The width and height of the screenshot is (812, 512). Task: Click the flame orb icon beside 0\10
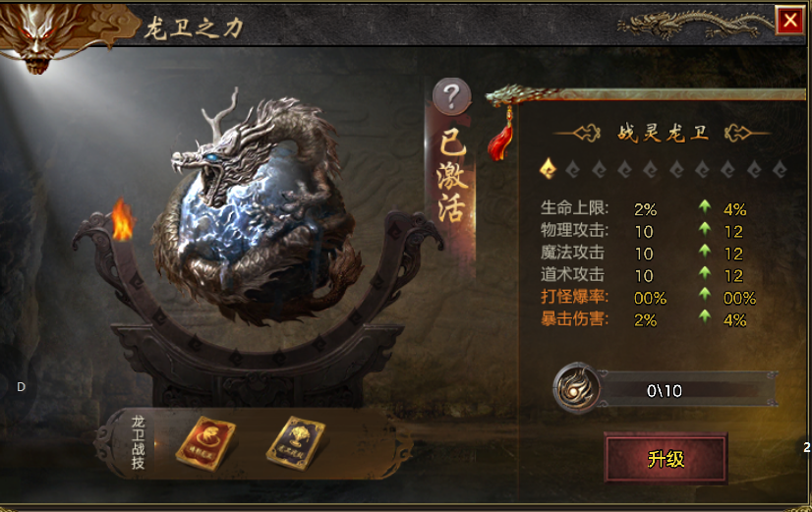tap(576, 388)
